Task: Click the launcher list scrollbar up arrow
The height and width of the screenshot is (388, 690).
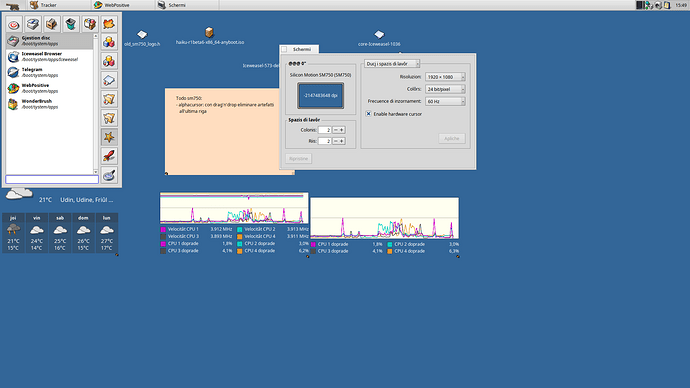Action: 96,37
